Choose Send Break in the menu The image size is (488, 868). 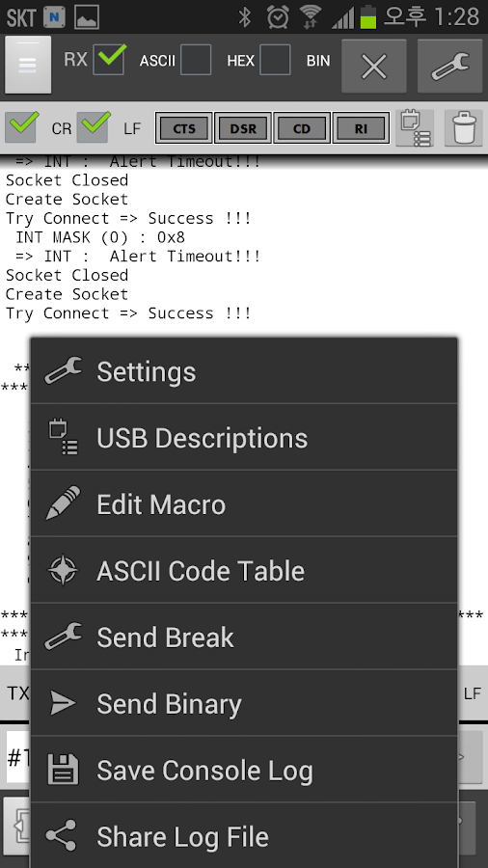244,637
